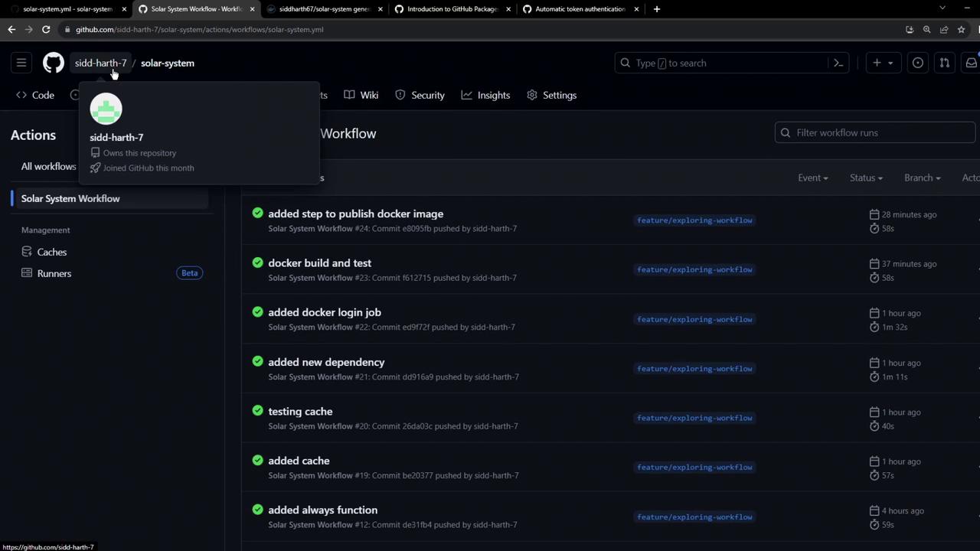Image resolution: width=980 pixels, height=551 pixels.
Task: Go to GitHub homepage via Octocat logo
Action: point(54,63)
